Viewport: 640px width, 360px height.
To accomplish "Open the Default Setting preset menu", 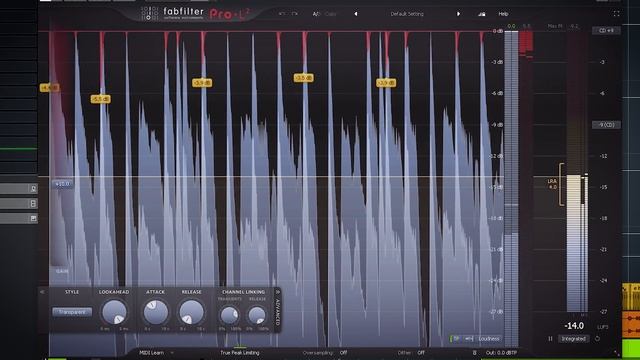I will point(407,14).
